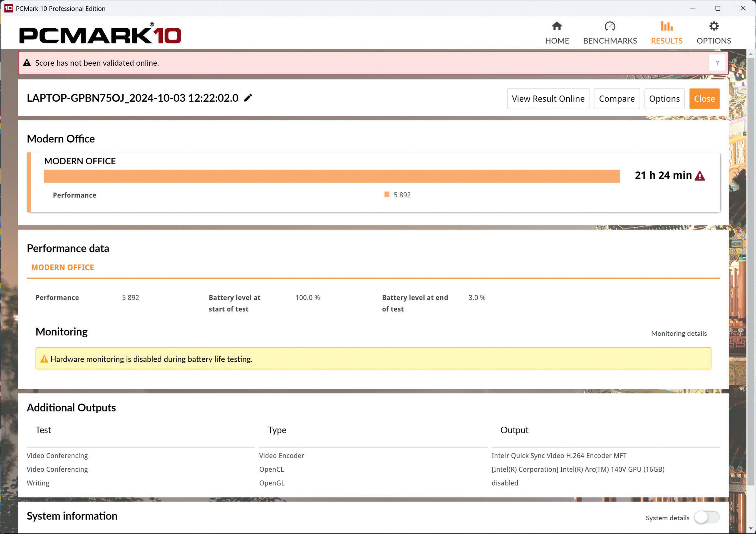Click the Type column header

(x=277, y=430)
